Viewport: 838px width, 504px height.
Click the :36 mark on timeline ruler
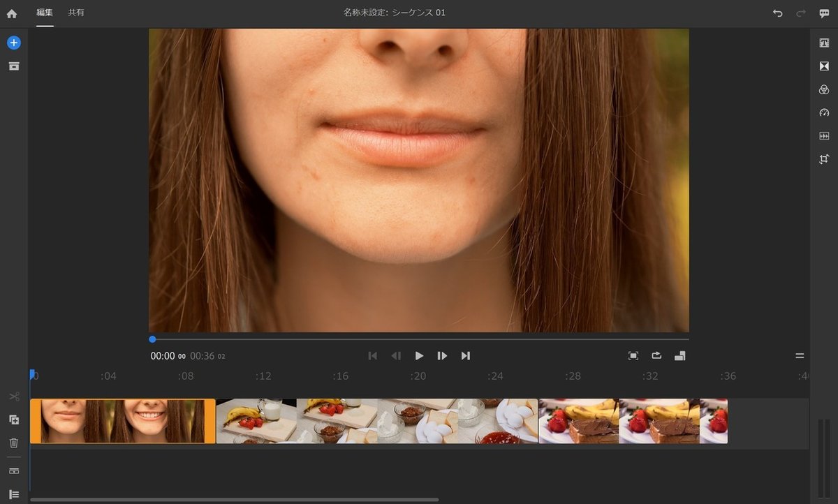point(728,376)
